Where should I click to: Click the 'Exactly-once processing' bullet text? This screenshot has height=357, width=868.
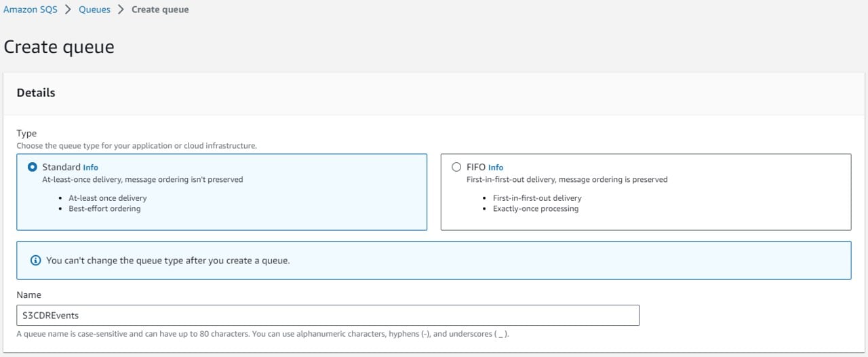coord(536,208)
